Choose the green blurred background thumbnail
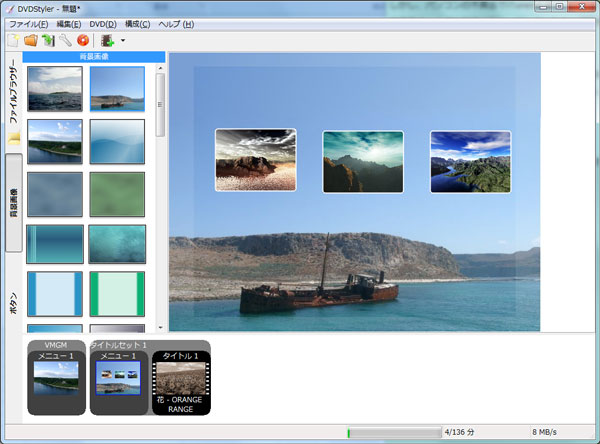600x444 pixels. tap(117, 192)
